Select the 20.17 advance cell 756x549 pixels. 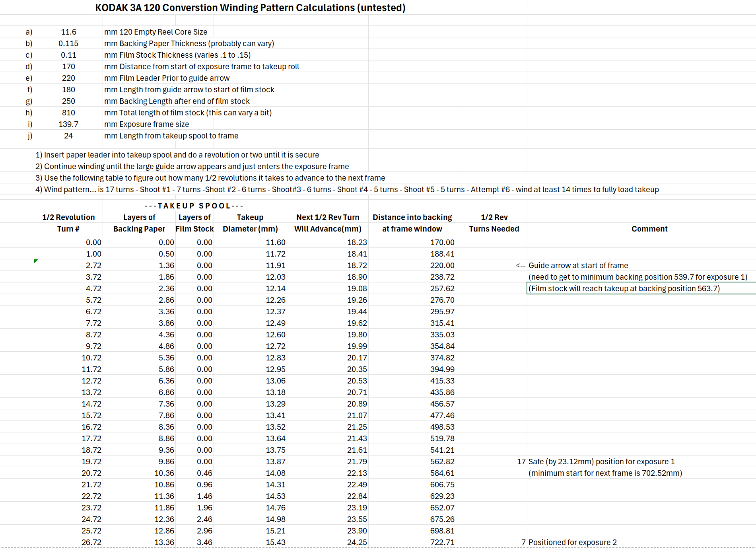pos(357,358)
